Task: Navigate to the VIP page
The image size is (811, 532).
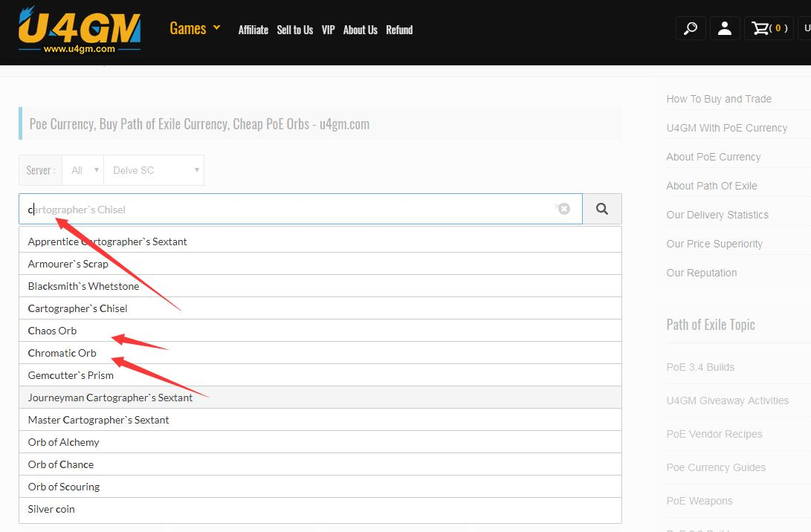Action: click(x=328, y=30)
